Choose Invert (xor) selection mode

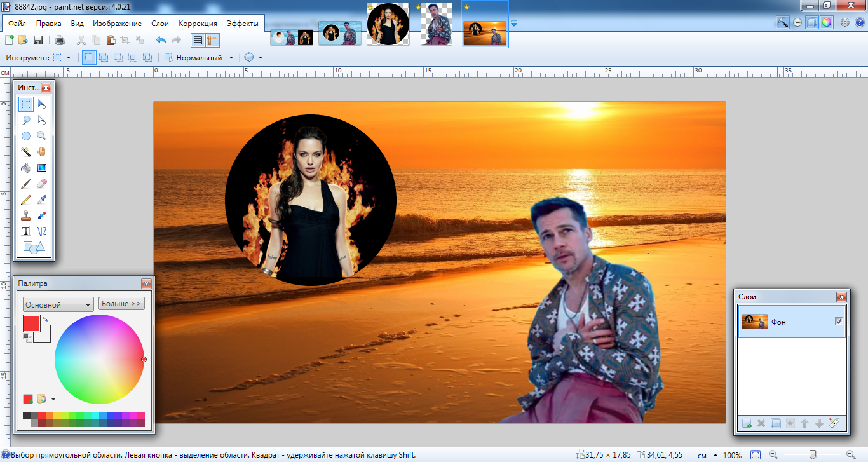click(147, 57)
